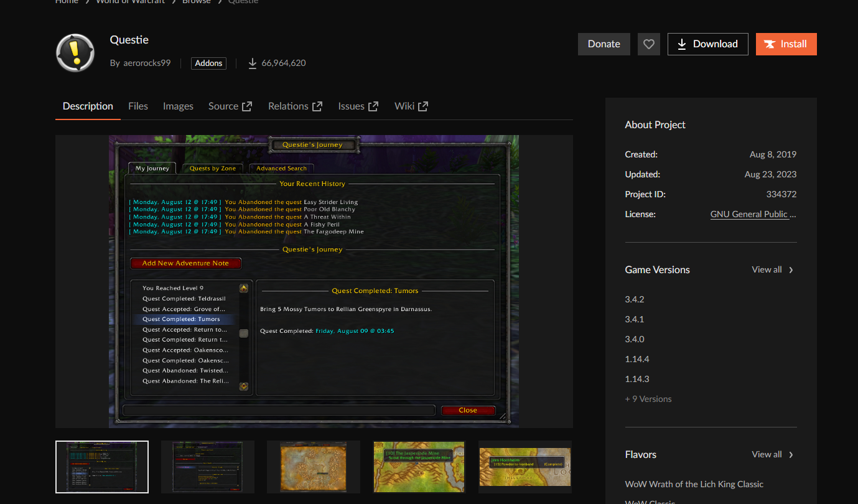Open the Relations external link tab
Image resolution: width=858 pixels, height=504 pixels.
click(296, 106)
